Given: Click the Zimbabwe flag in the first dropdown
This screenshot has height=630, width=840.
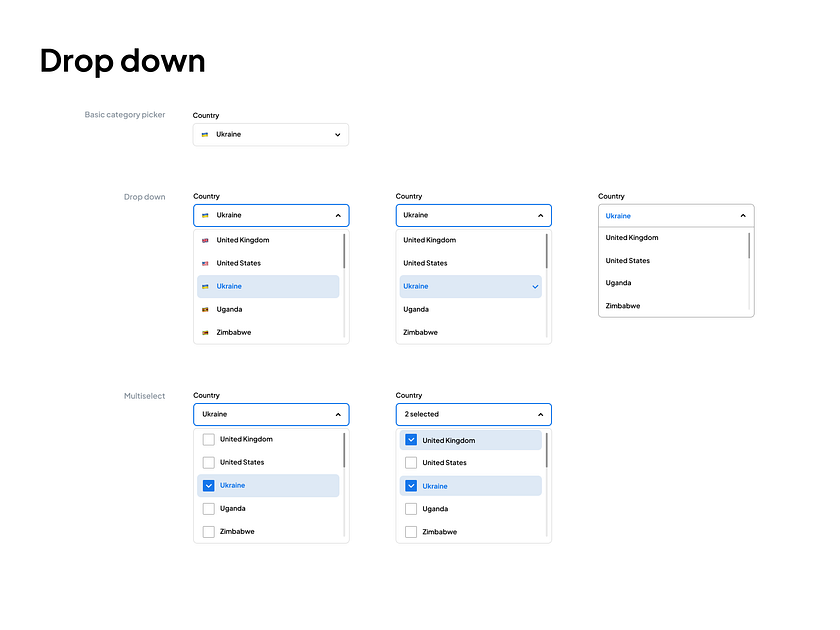Looking at the screenshot, I should 207,332.
